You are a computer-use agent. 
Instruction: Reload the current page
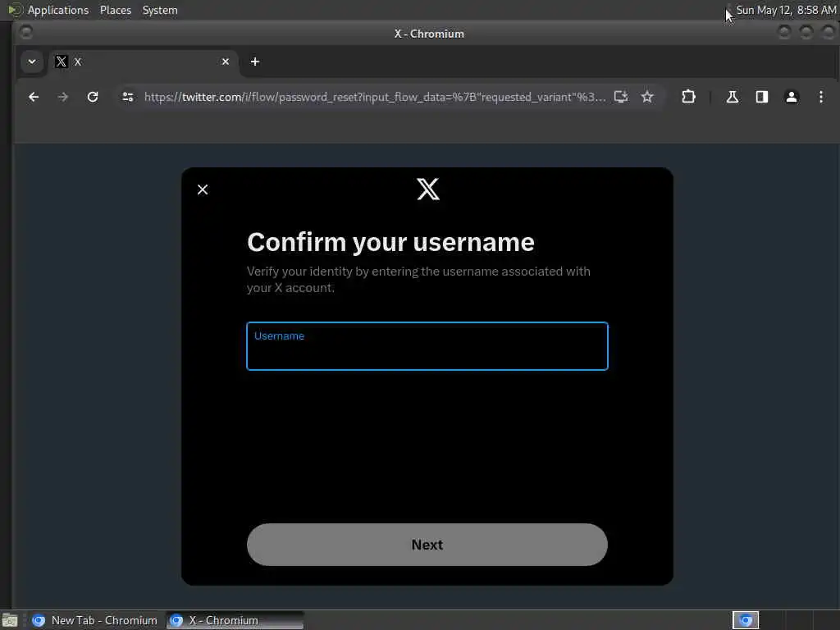click(x=93, y=97)
